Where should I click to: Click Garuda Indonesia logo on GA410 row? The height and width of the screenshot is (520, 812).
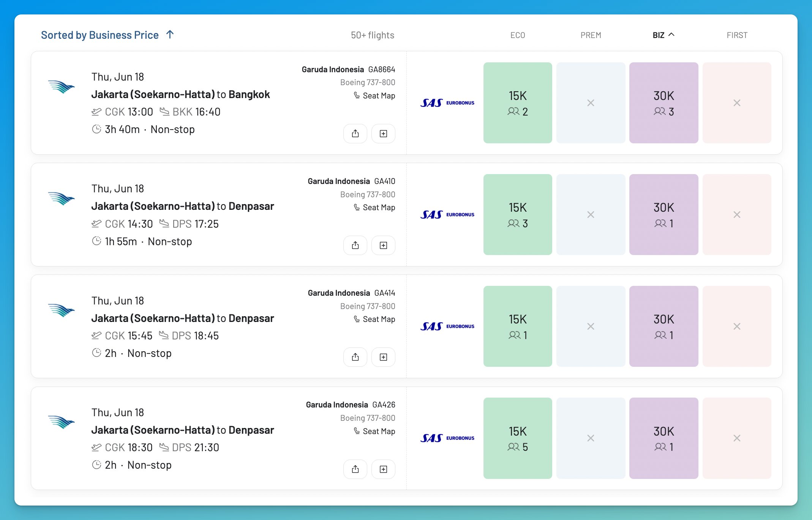[61, 199]
